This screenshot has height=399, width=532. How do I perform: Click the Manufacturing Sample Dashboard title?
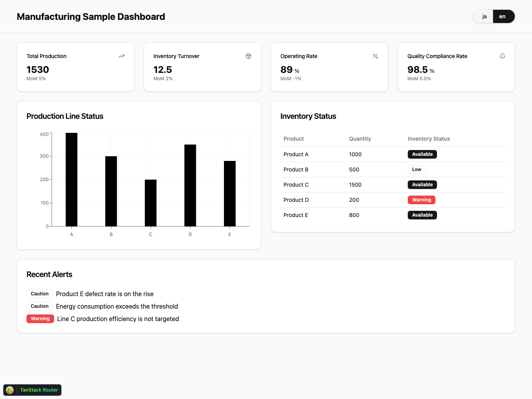click(x=91, y=17)
